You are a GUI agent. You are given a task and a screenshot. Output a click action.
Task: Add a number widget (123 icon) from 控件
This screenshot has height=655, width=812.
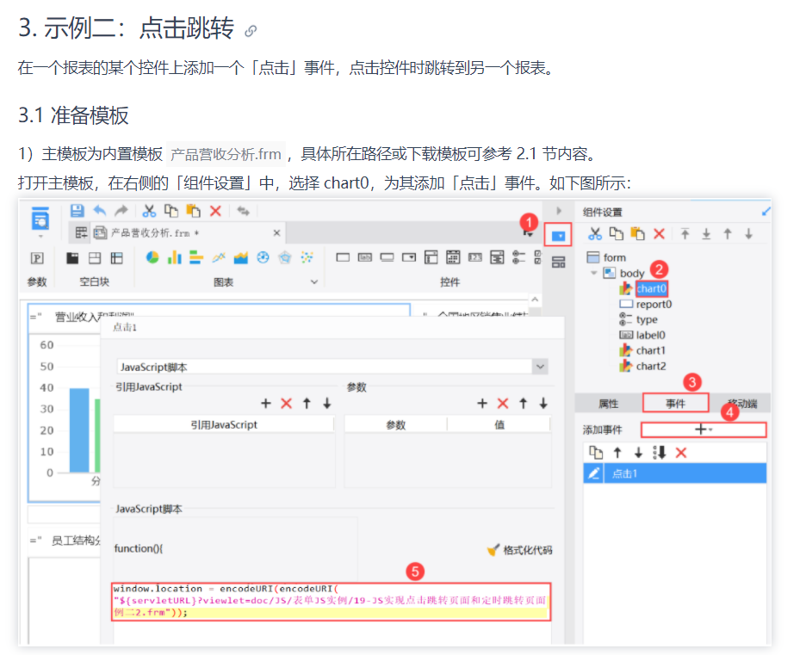(475, 257)
